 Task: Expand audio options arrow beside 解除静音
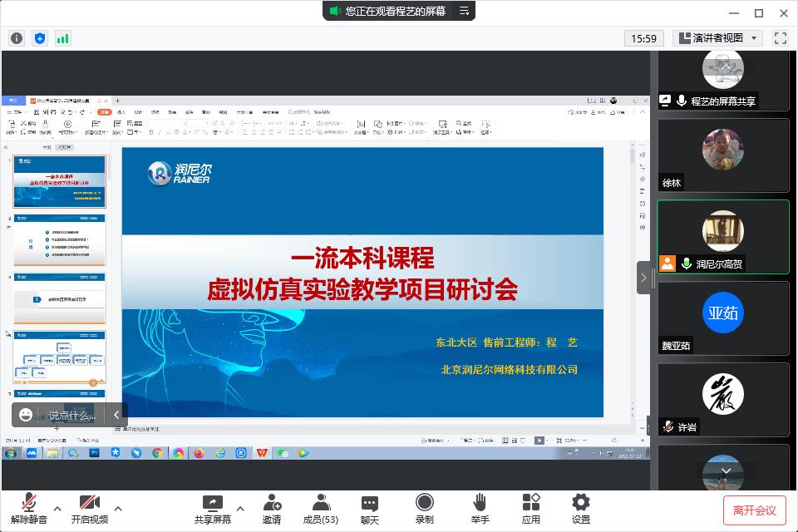[57, 508]
